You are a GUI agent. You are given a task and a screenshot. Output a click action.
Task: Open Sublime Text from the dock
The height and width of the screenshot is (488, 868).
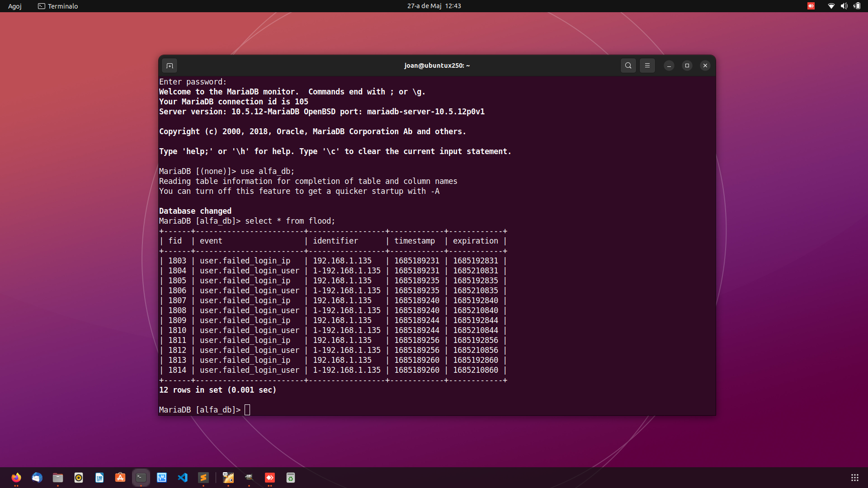pyautogui.click(x=203, y=478)
